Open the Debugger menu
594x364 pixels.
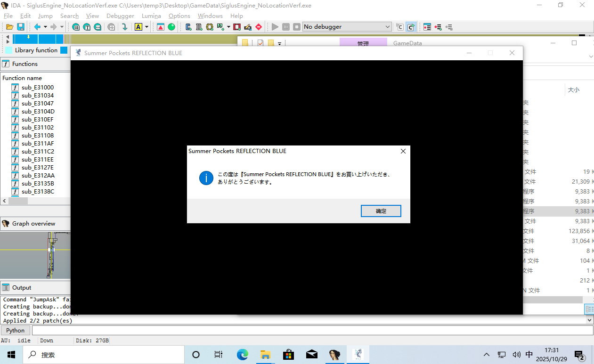point(120,16)
